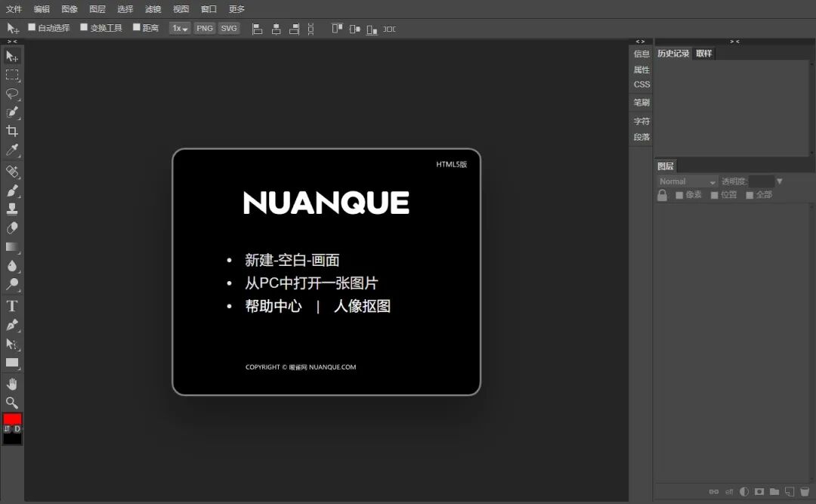Select the Type (T) tool
This screenshot has height=504, width=816.
[12, 305]
